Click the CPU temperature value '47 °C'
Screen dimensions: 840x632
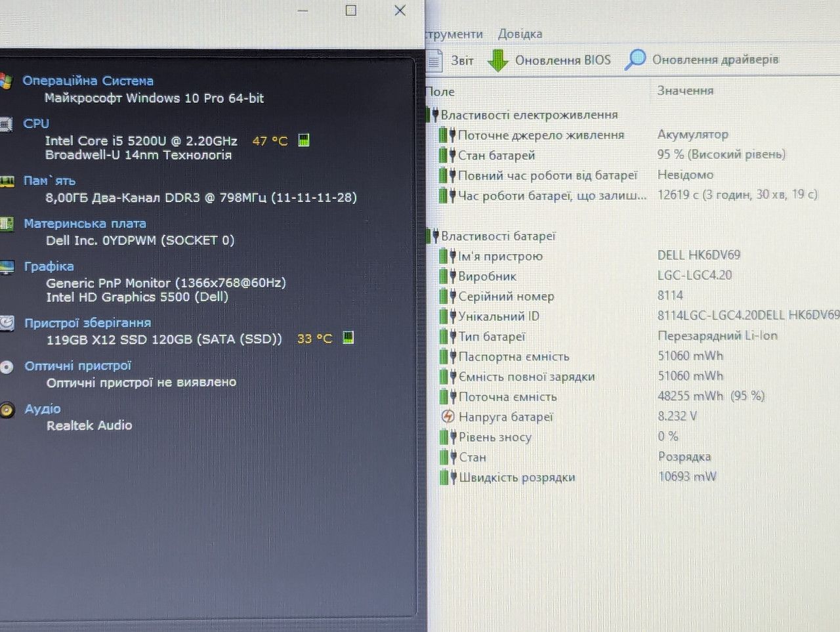click(x=270, y=141)
